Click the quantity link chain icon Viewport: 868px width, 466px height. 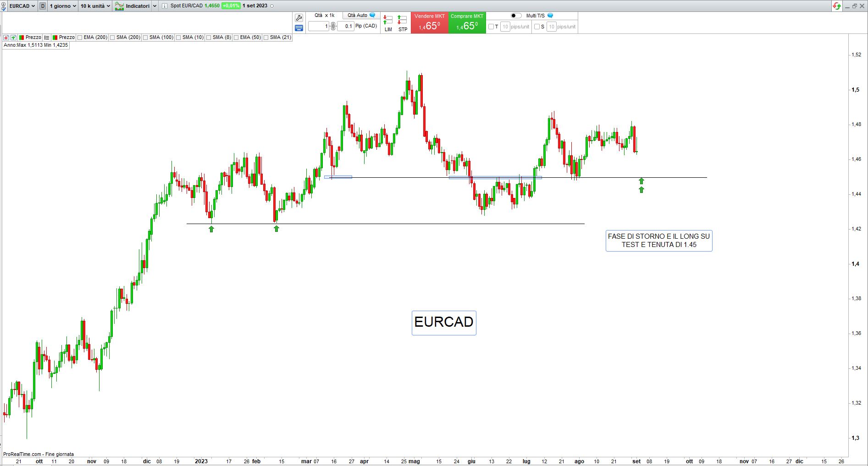pyautogui.click(x=333, y=26)
